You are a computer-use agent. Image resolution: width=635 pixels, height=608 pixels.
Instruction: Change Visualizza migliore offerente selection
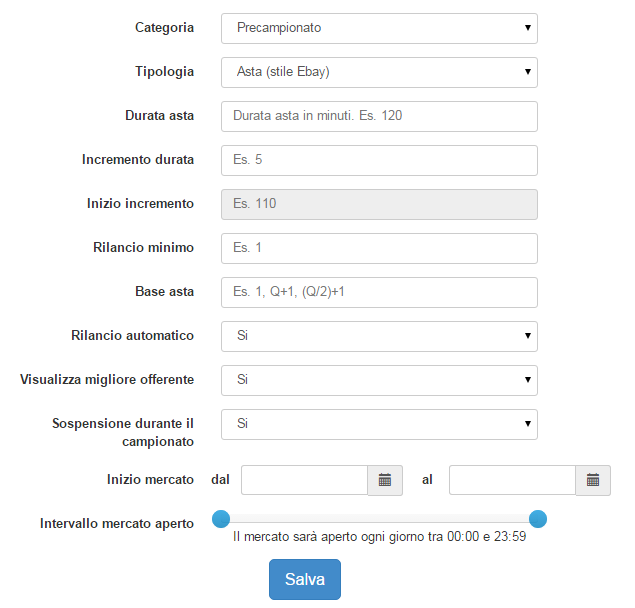(379, 380)
